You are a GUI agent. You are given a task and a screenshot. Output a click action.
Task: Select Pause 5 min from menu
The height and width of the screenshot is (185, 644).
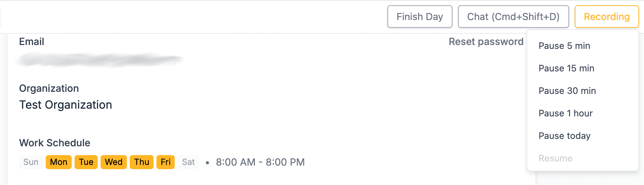click(x=564, y=46)
